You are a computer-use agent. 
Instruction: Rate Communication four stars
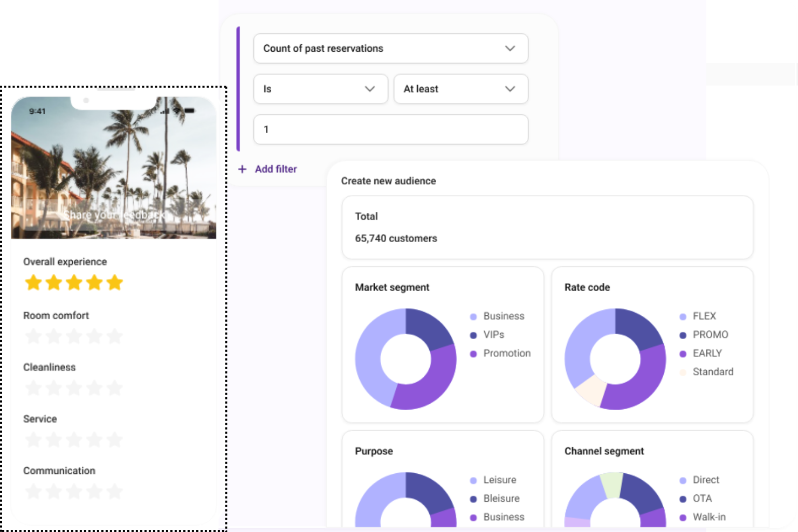pos(94,492)
